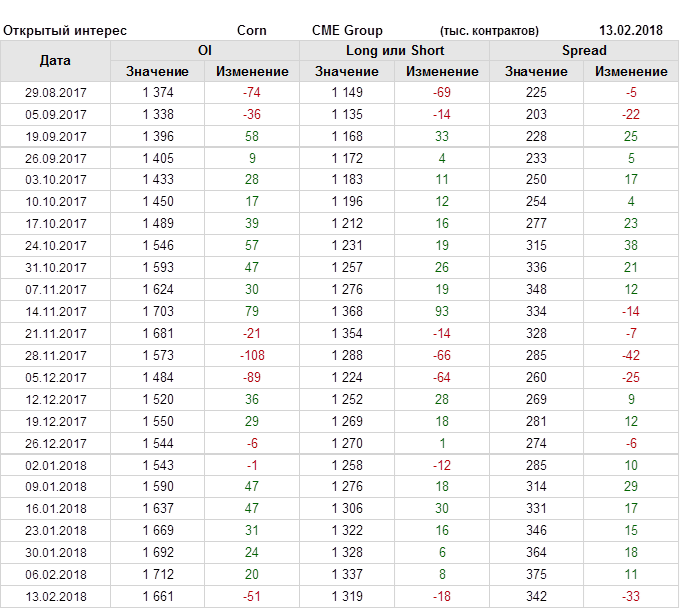Select the "Corn" title label
The height and width of the screenshot is (609, 680).
pos(252,30)
